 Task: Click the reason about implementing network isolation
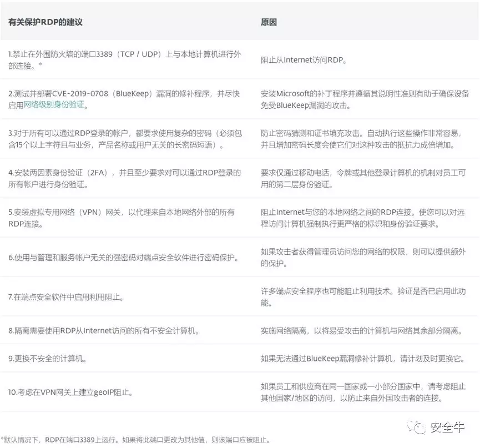coord(361,331)
